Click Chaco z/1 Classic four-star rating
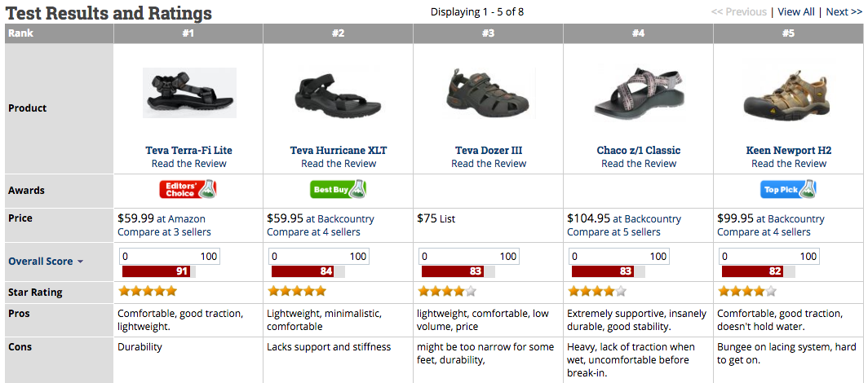Screen dimensions: 868x383 click(597, 291)
